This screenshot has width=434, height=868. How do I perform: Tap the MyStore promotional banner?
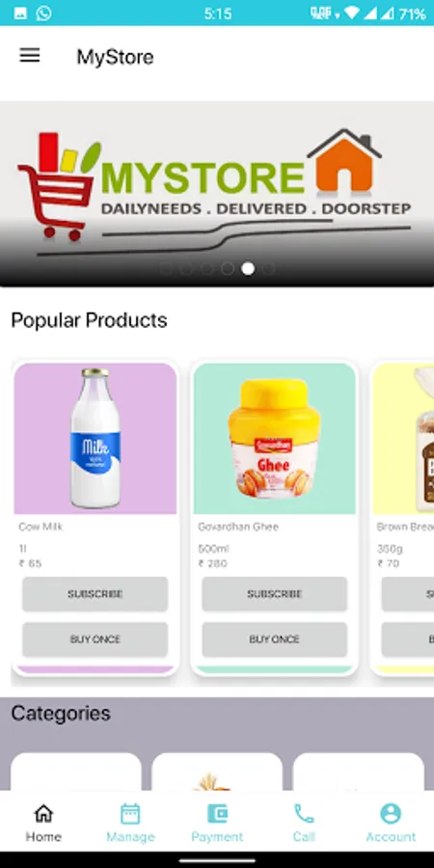[x=217, y=194]
